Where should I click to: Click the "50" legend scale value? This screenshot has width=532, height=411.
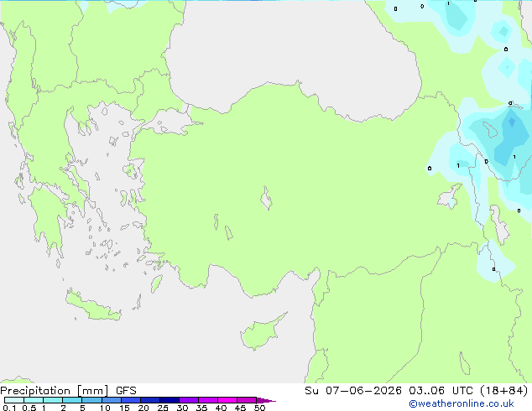tap(259, 408)
